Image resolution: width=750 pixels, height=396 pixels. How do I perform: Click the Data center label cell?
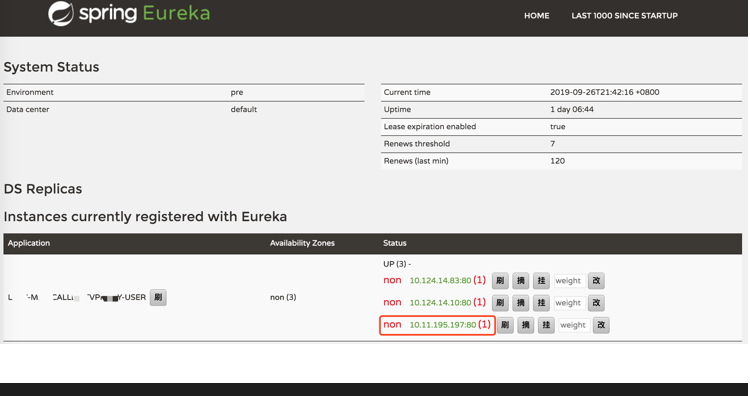(x=28, y=110)
